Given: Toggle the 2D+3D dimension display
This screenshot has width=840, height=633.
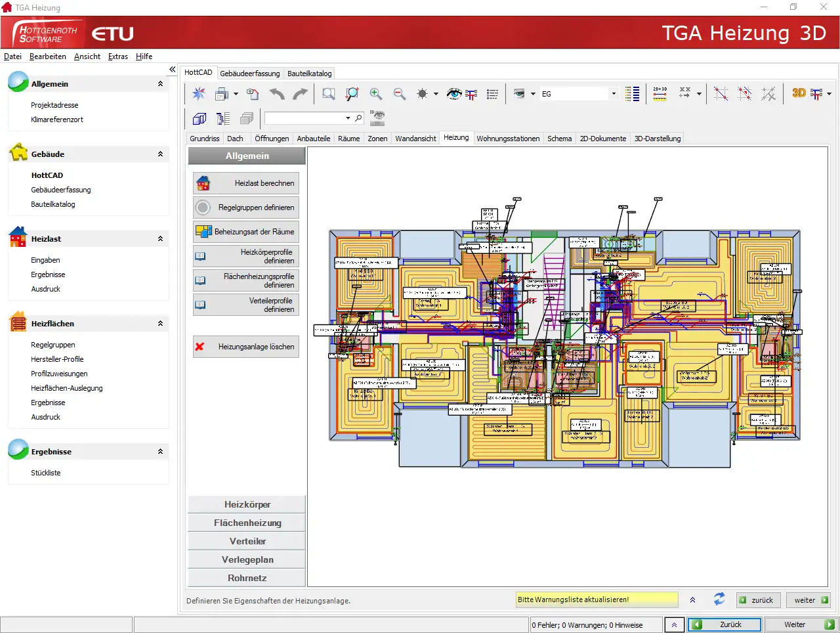Looking at the screenshot, I should (x=660, y=94).
